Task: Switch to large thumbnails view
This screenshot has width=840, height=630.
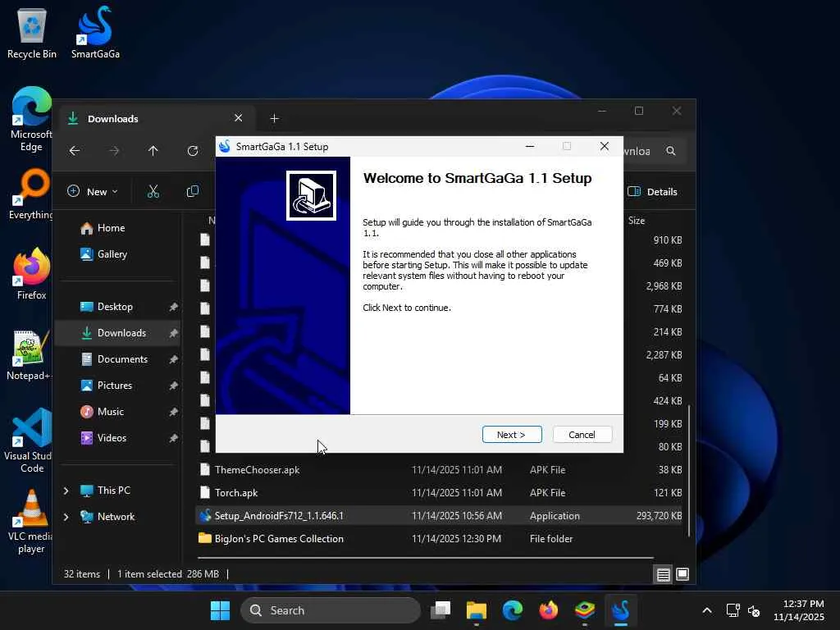Action: [x=682, y=574]
